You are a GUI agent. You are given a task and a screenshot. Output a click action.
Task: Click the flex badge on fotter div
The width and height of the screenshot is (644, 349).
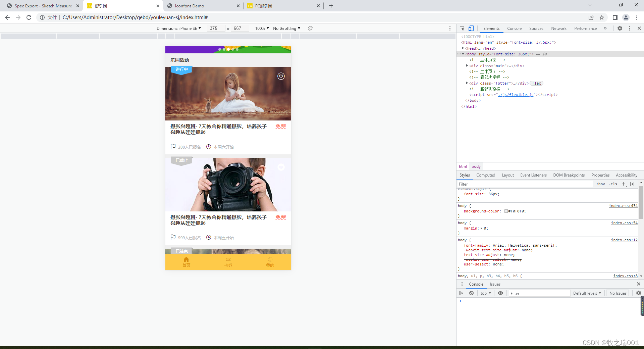[536, 83]
